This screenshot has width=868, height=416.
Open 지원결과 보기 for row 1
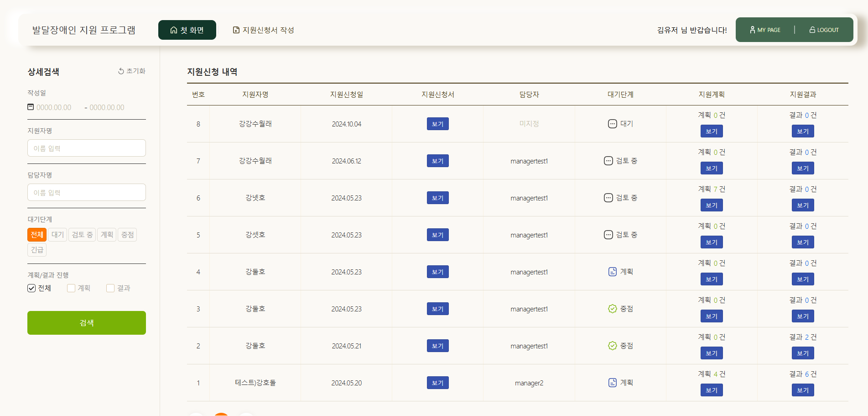point(803,390)
